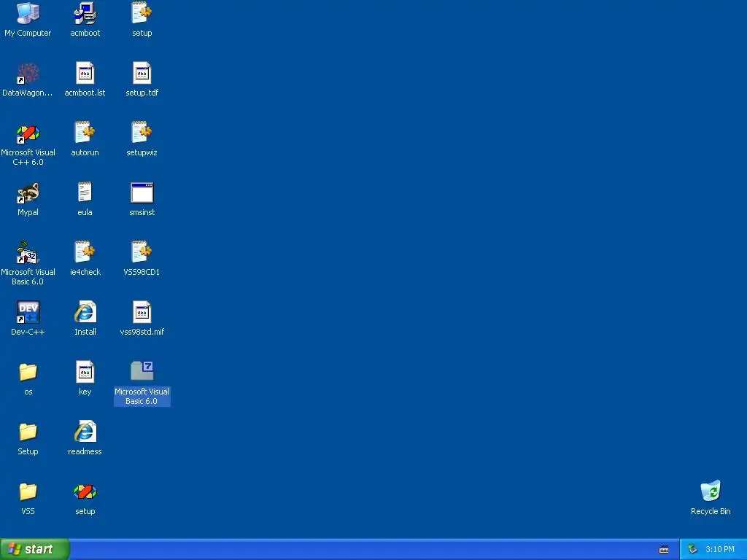Click the system tray icon beside the clock
This screenshot has width=747, height=560.
tap(693, 550)
